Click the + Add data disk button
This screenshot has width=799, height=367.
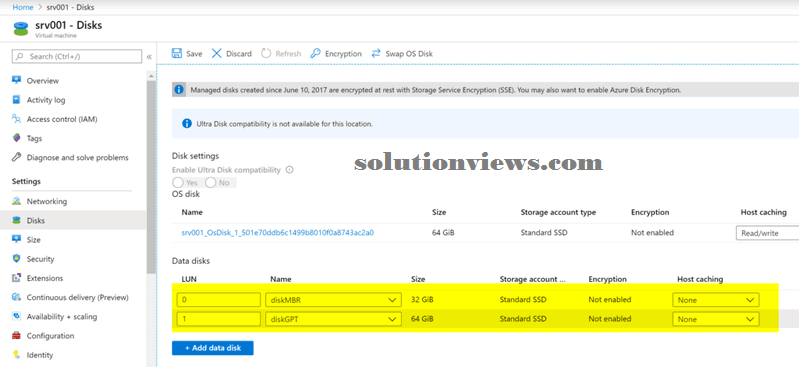click(212, 348)
